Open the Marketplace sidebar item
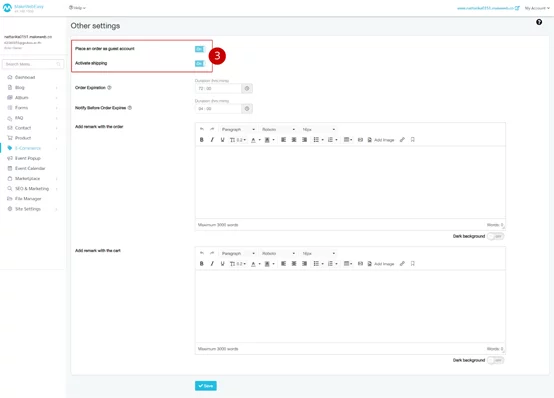The height and width of the screenshot is (398, 554). tap(32, 178)
